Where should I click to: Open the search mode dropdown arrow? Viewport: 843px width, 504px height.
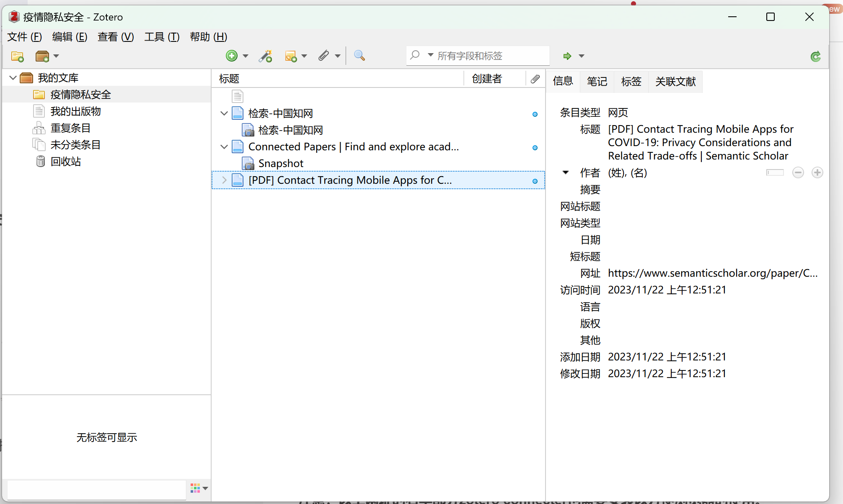430,55
